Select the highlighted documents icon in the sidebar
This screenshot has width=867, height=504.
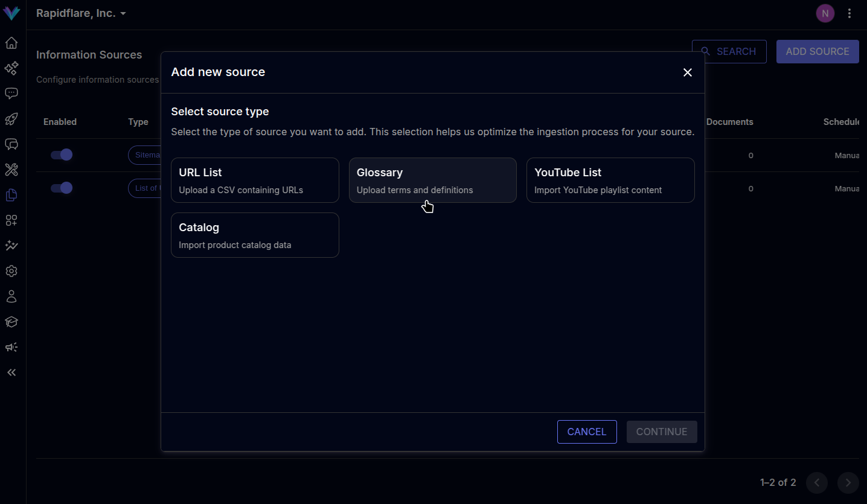tap(11, 195)
